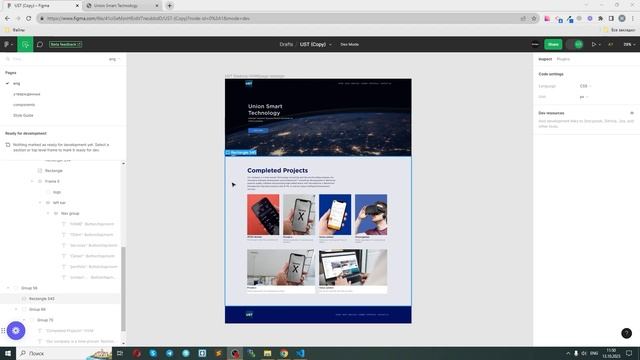Viewport: 640px width, 360px height.
Task: Go back in browser history
Action: 7,18
